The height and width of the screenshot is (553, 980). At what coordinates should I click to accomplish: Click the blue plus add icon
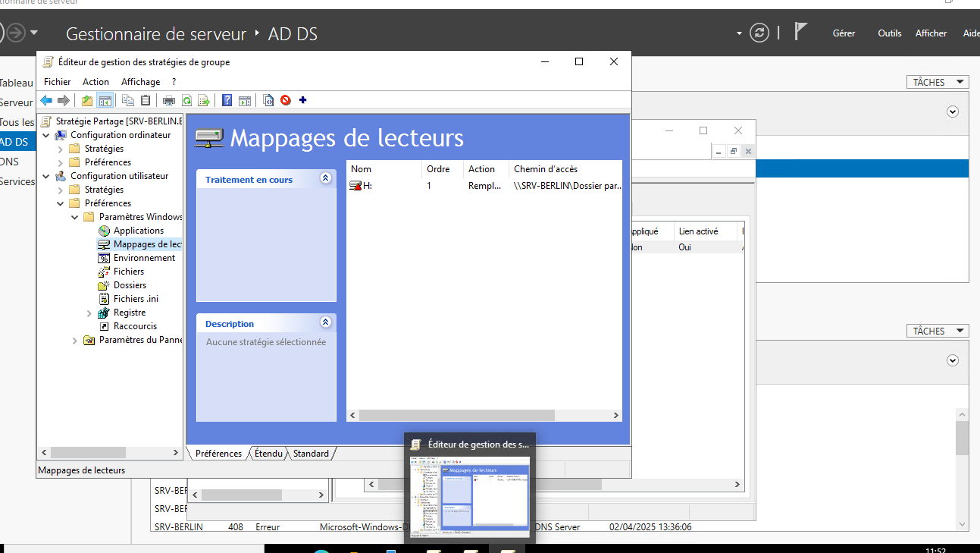pyautogui.click(x=303, y=100)
